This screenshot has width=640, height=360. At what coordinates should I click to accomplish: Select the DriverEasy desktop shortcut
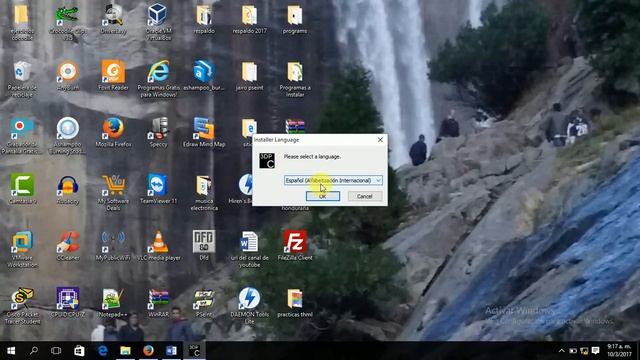[113, 19]
